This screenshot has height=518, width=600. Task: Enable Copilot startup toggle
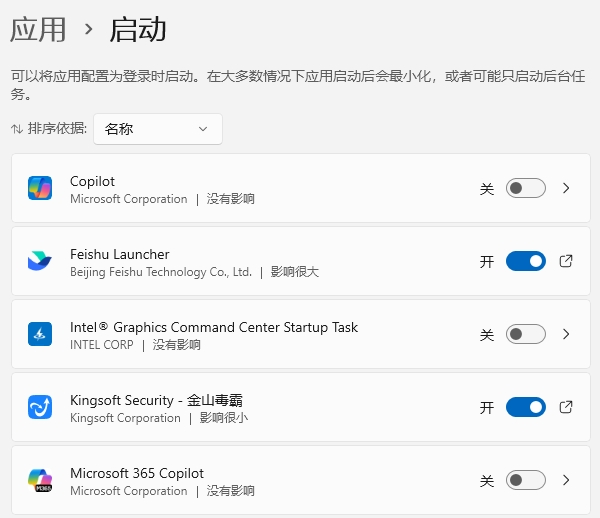[x=526, y=188]
